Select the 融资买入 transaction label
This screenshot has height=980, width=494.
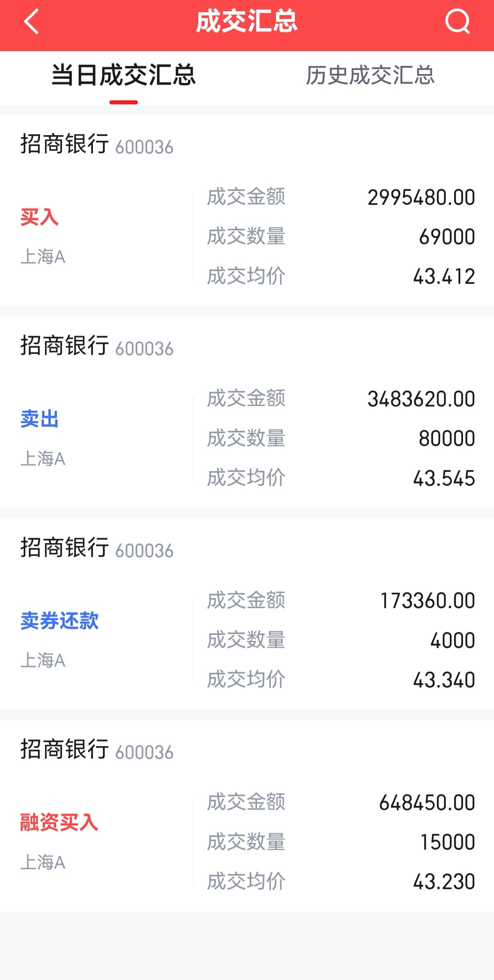pyautogui.click(x=59, y=822)
